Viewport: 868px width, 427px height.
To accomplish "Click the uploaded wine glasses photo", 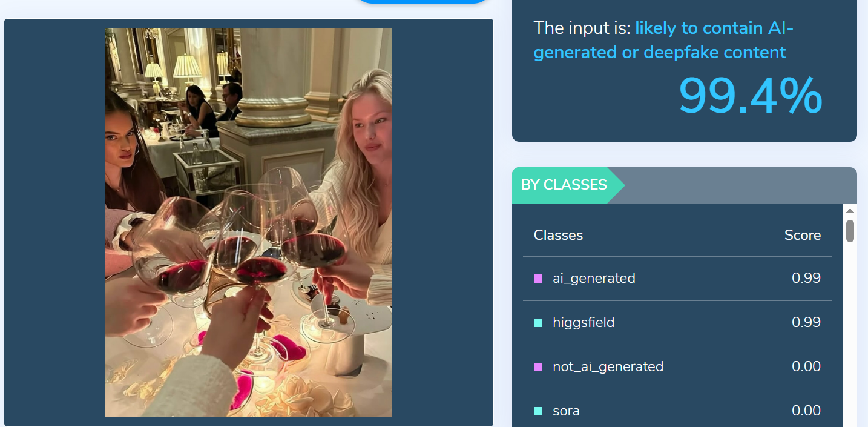I will (248, 222).
